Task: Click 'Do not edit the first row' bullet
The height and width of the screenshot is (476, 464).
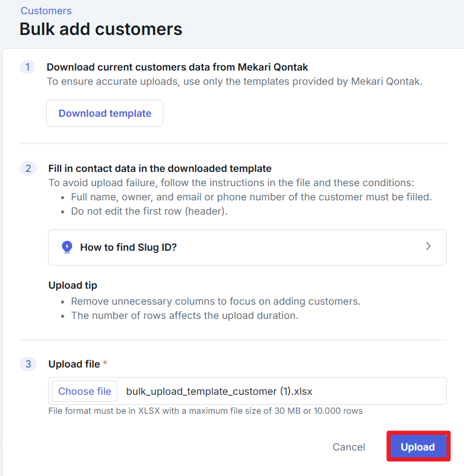Action: [x=149, y=210]
